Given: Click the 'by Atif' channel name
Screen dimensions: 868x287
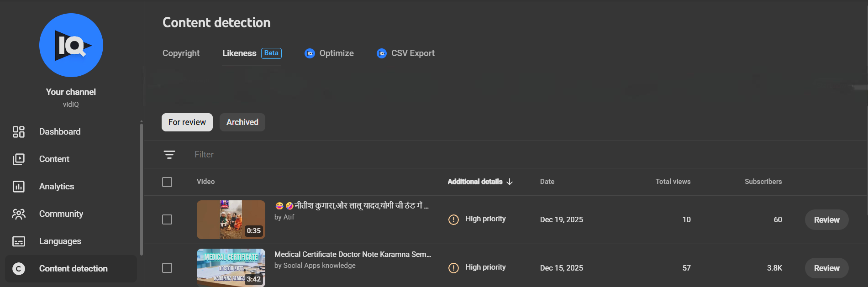Looking at the screenshot, I should coord(284,217).
